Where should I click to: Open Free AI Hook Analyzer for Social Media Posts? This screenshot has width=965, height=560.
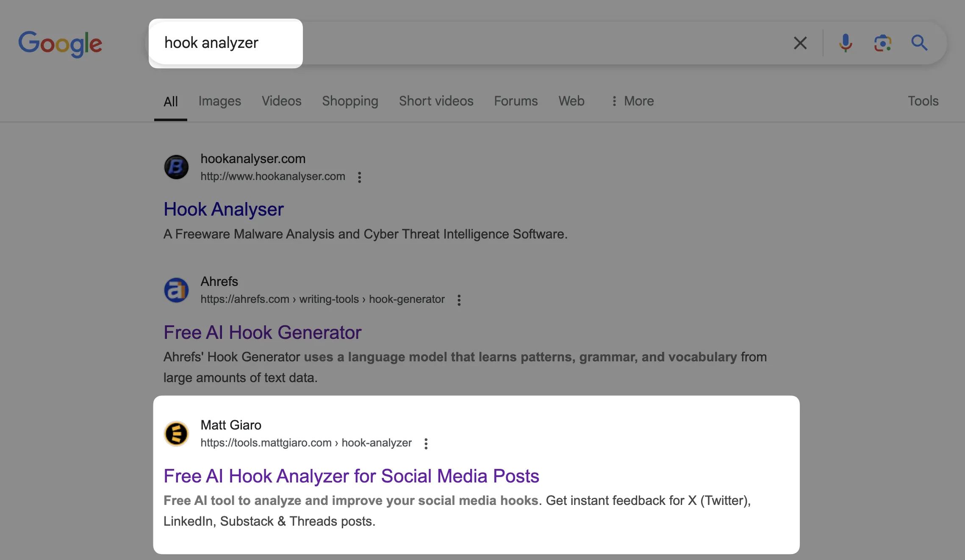(351, 476)
